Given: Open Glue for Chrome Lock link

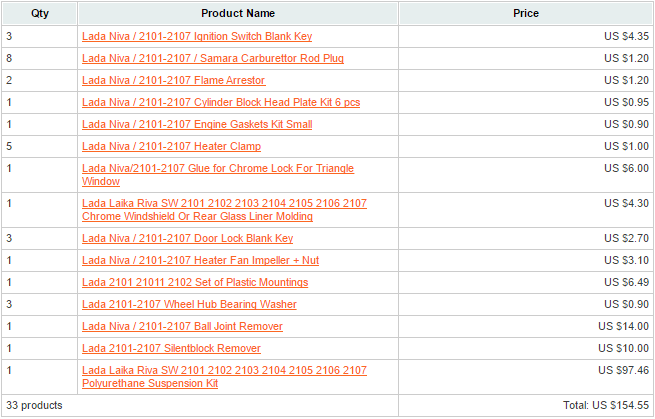Looking at the screenshot, I should (217, 169).
